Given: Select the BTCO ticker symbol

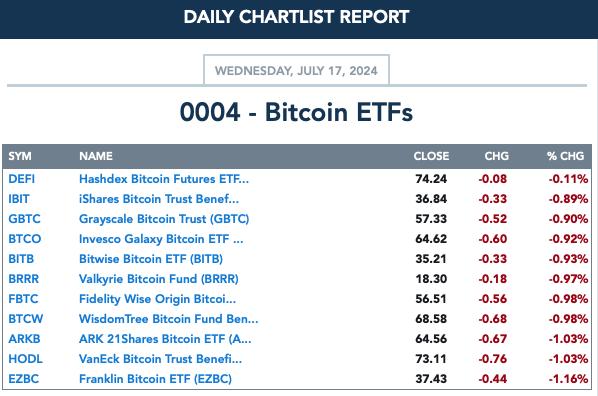Looking at the screenshot, I should pos(24,239).
